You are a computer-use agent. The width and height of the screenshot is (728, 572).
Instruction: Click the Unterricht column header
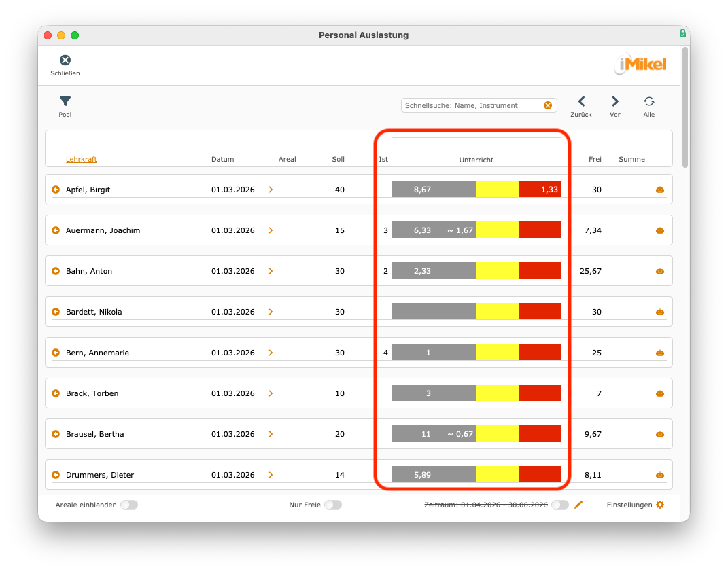[476, 160]
